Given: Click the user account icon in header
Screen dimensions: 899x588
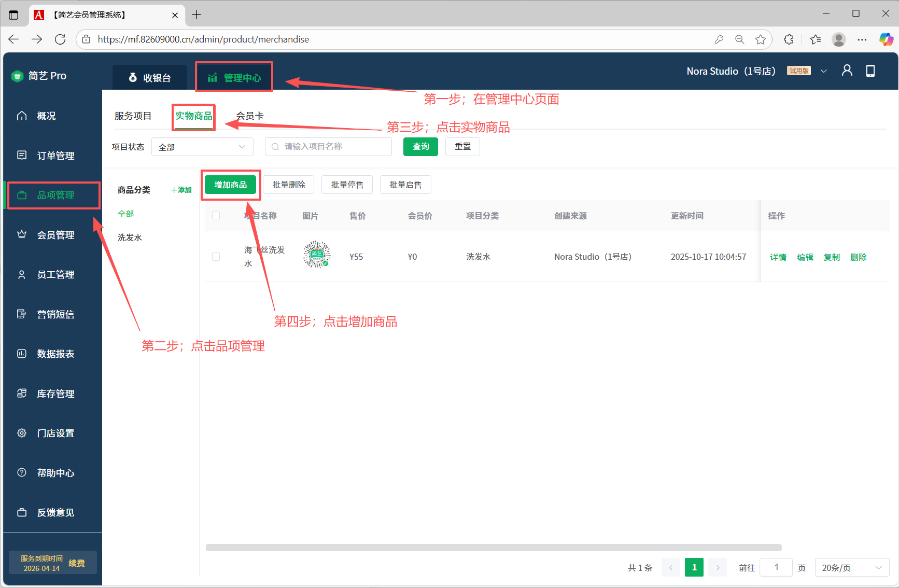Looking at the screenshot, I should point(847,71).
